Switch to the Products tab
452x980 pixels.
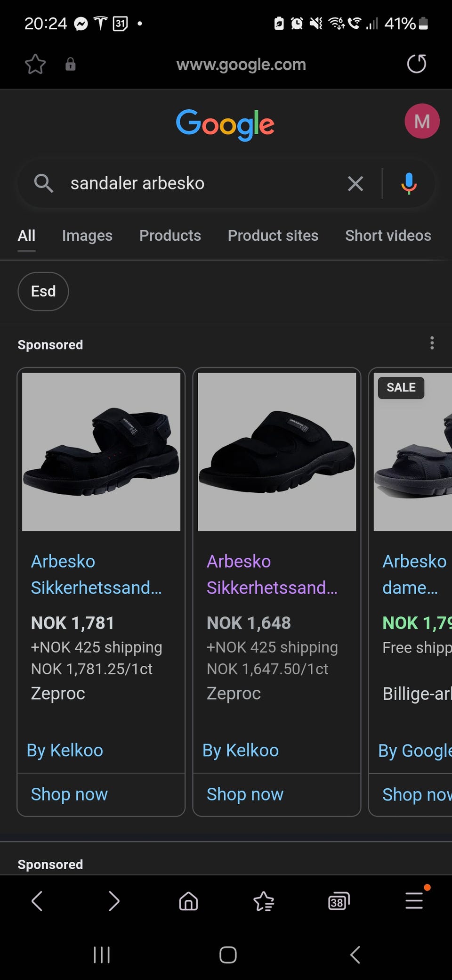click(x=170, y=236)
